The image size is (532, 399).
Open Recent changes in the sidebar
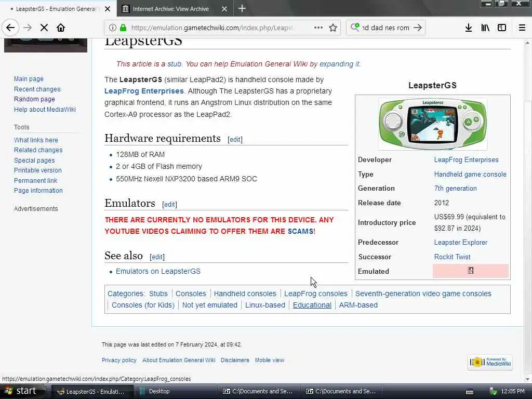37,89
